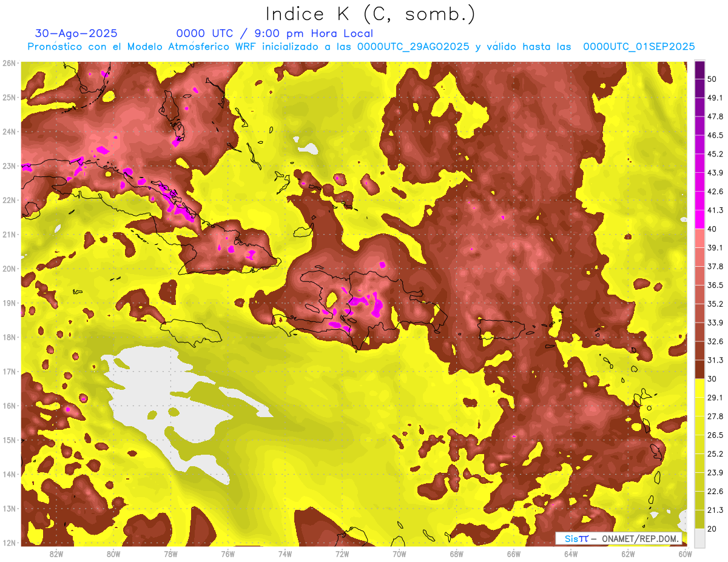The height and width of the screenshot is (562, 728).
Task: Click the salmon legend band below 40
Action: 699,238
